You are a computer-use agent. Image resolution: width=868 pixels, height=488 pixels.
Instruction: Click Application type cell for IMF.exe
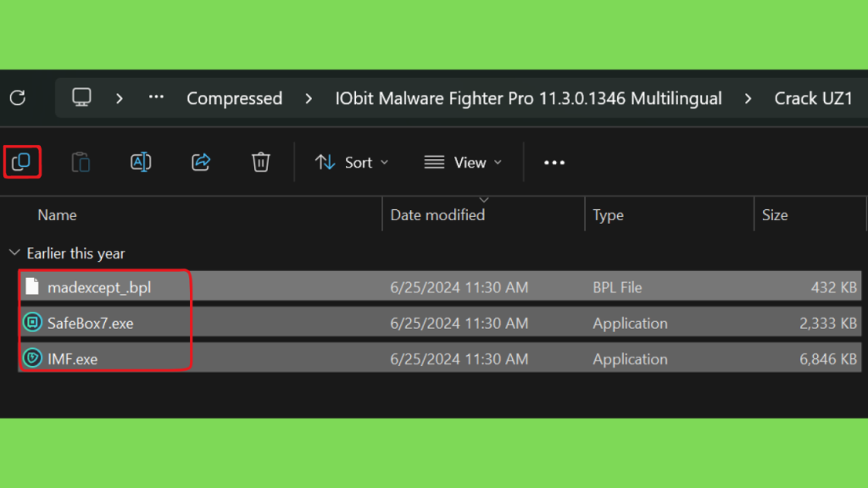point(630,359)
